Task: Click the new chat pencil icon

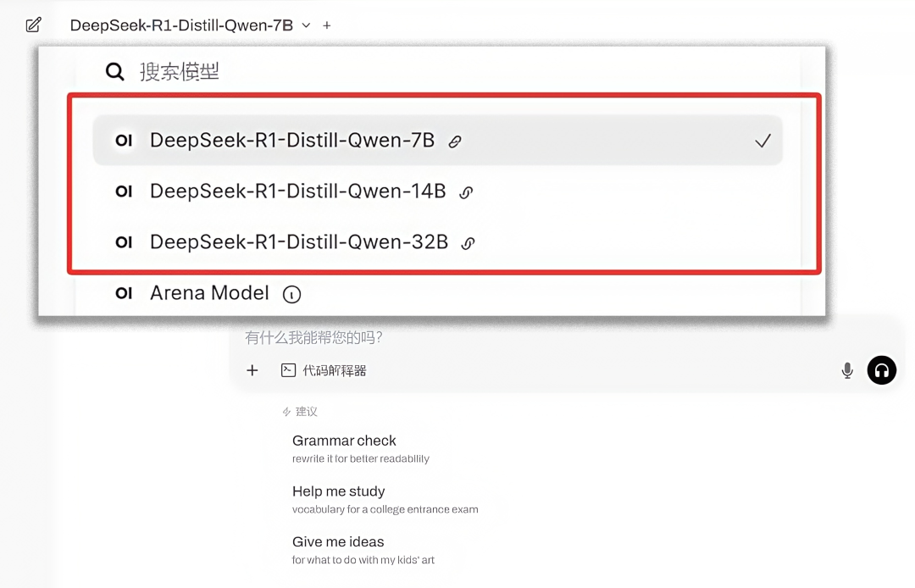Action: point(33,25)
